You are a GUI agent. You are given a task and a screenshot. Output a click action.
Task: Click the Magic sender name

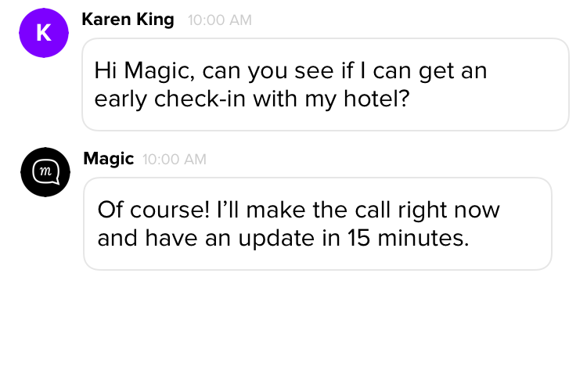pyautogui.click(x=108, y=159)
